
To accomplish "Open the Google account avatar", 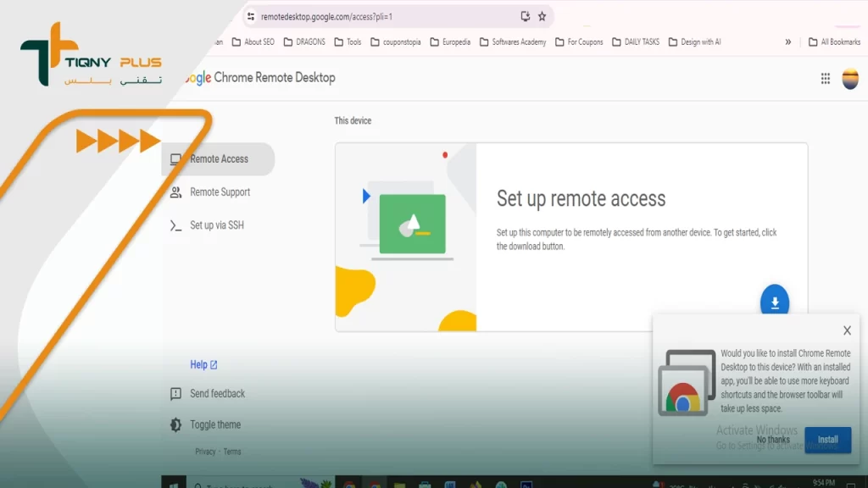I will pos(850,79).
